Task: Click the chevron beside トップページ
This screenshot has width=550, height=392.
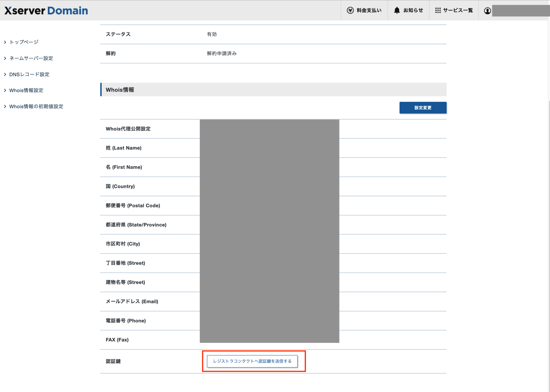Action: (5, 42)
